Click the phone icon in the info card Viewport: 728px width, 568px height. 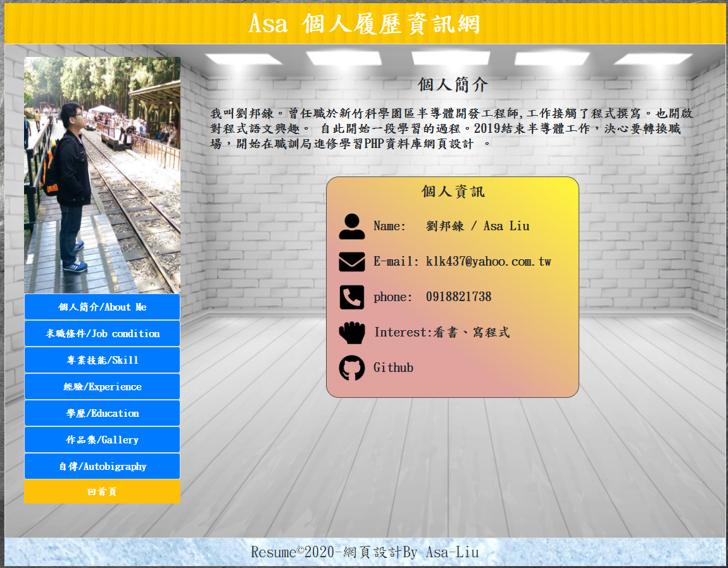tap(351, 297)
